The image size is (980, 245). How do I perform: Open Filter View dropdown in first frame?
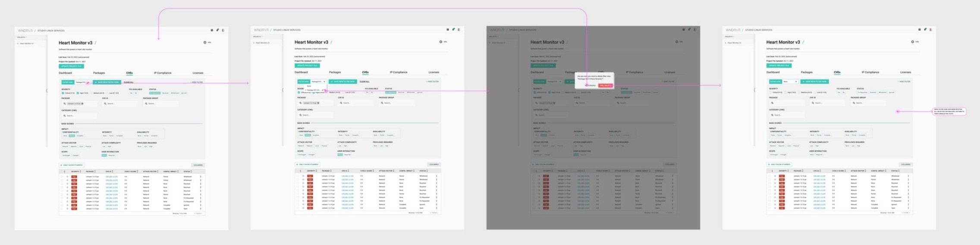(83, 82)
